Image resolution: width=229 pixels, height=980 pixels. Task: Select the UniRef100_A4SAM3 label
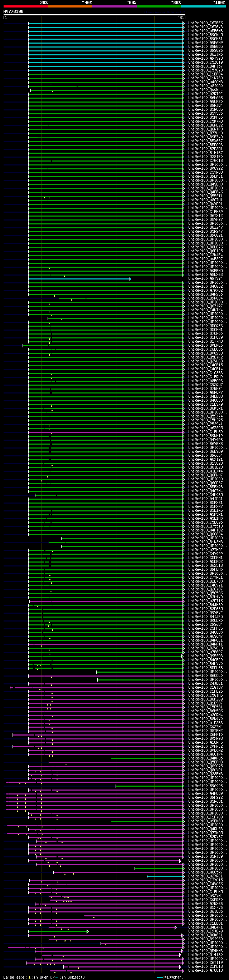click(205, 82)
